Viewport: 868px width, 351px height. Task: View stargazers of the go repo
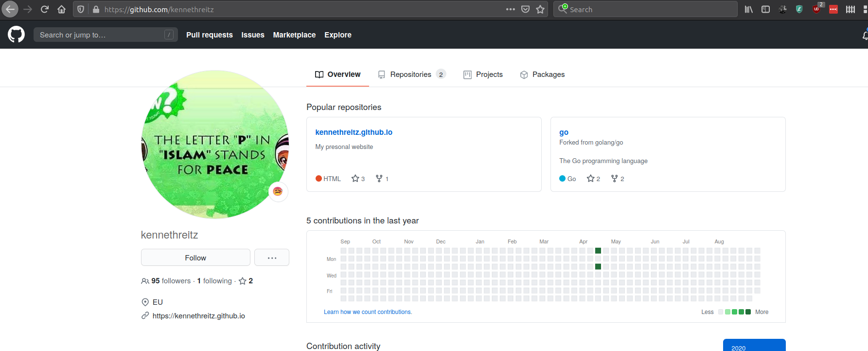pos(593,179)
